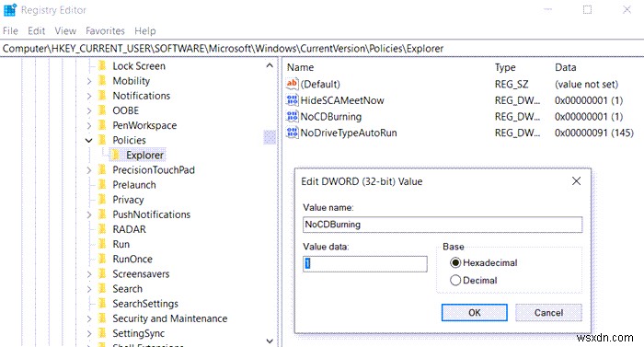Click the Value data input field
The image size is (644, 347).
click(x=364, y=263)
